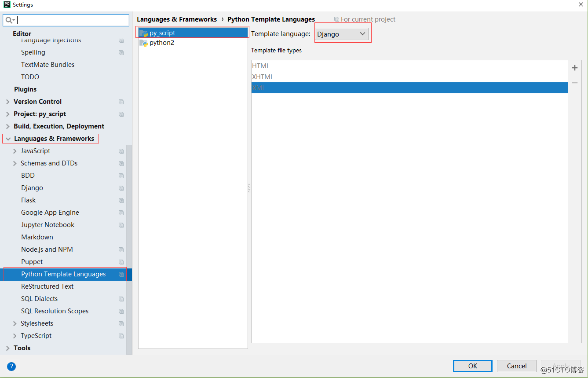
Task: Open TextMate Bundles settings
Action: click(47, 65)
